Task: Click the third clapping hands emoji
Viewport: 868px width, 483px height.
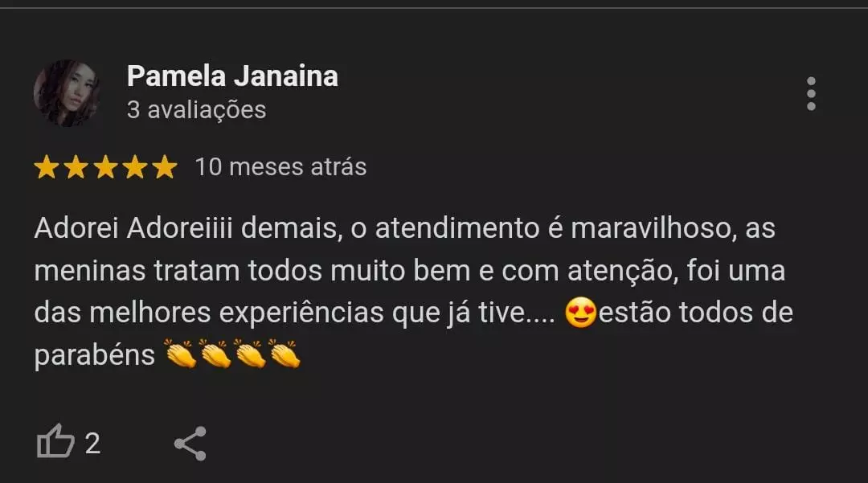Action: coord(250,354)
